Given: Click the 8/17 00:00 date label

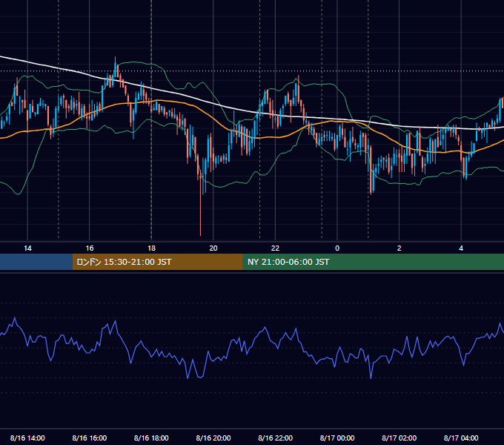Looking at the screenshot, I should coord(337,438).
